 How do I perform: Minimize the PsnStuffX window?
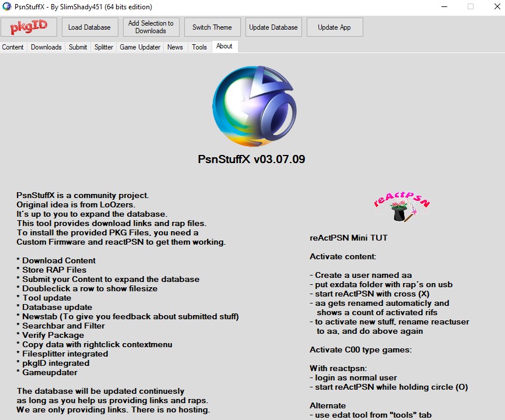(444, 6)
